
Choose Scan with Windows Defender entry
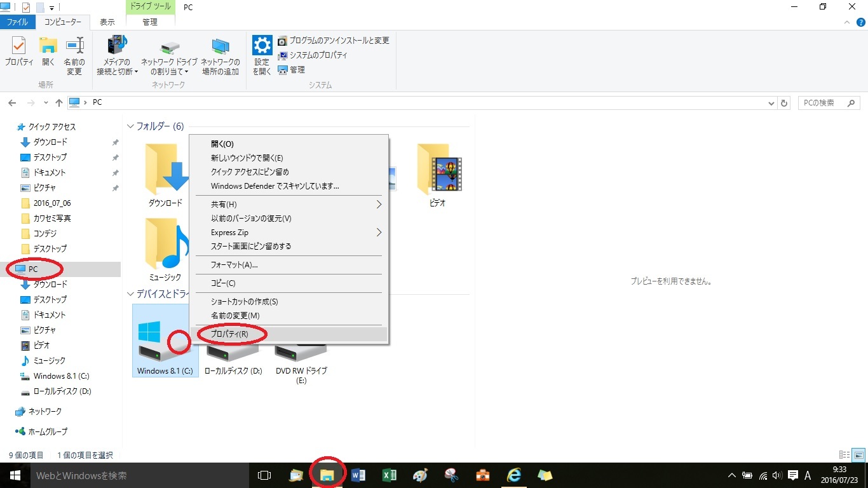[x=289, y=186]
